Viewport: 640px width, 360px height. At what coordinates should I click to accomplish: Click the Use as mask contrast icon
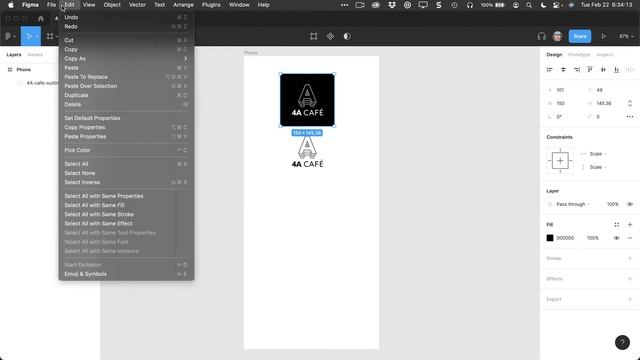click(x=347, y=36)
